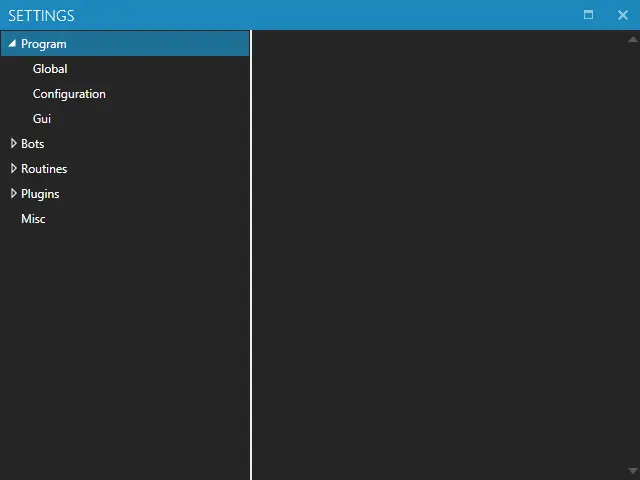Image resolution: width=640 pixels, height=480 pixels.
Task: Select the Bots category label
Action: (33, 144)
